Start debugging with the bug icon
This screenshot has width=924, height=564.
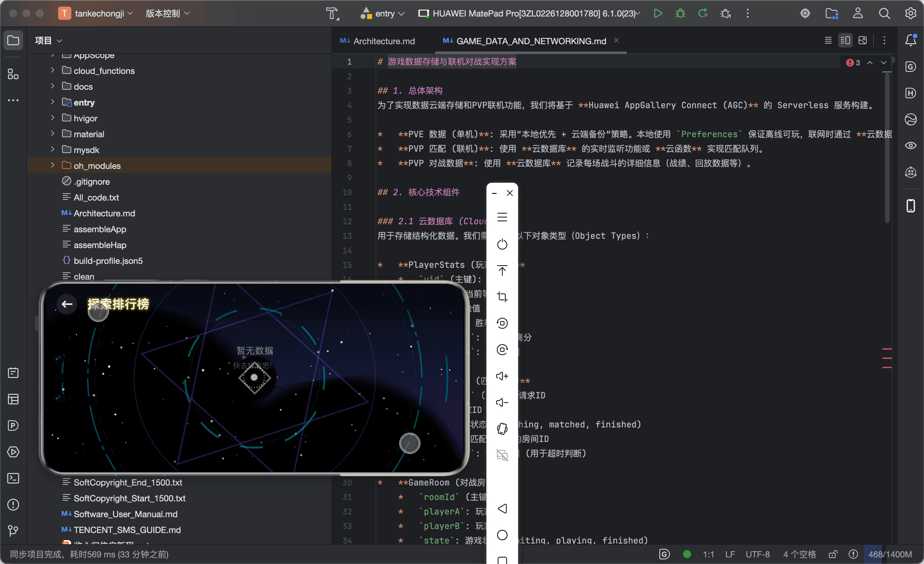pyautogui.click(x=680, y=14)
